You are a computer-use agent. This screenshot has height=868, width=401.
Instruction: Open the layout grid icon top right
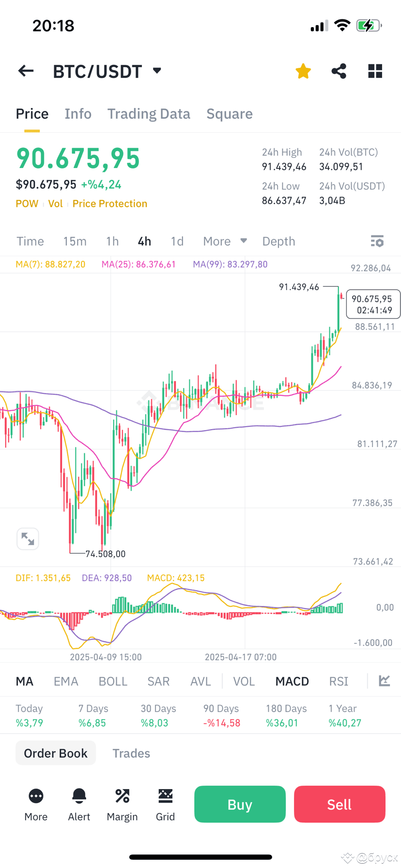click(x=374, y=71)
